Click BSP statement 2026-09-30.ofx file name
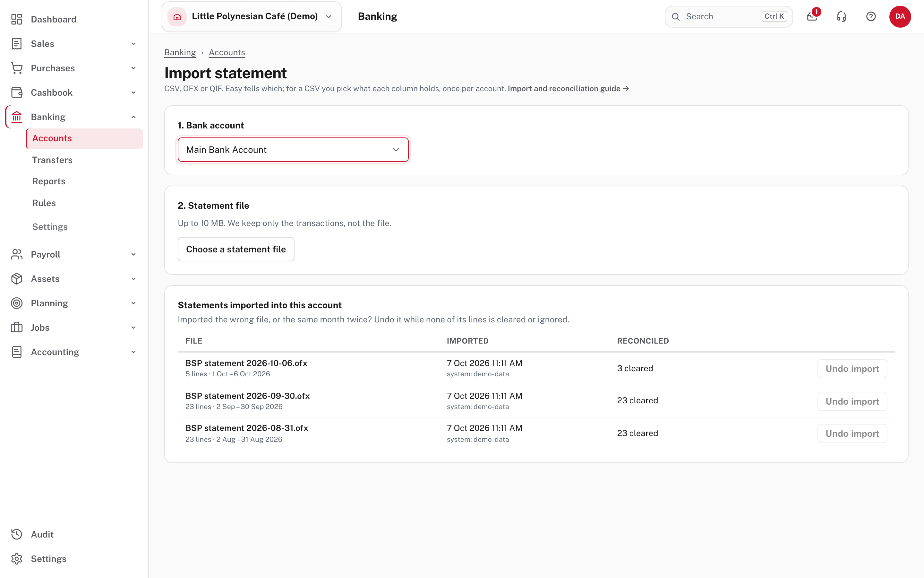The image size is (924, 578). (x=247, y=396)
